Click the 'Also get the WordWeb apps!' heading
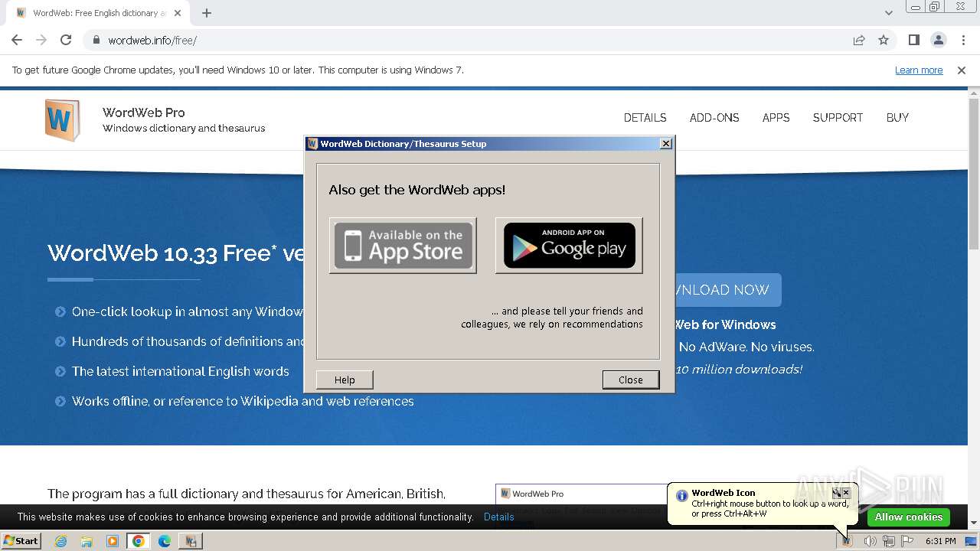The image size is (980, 551). coord(417,190)
